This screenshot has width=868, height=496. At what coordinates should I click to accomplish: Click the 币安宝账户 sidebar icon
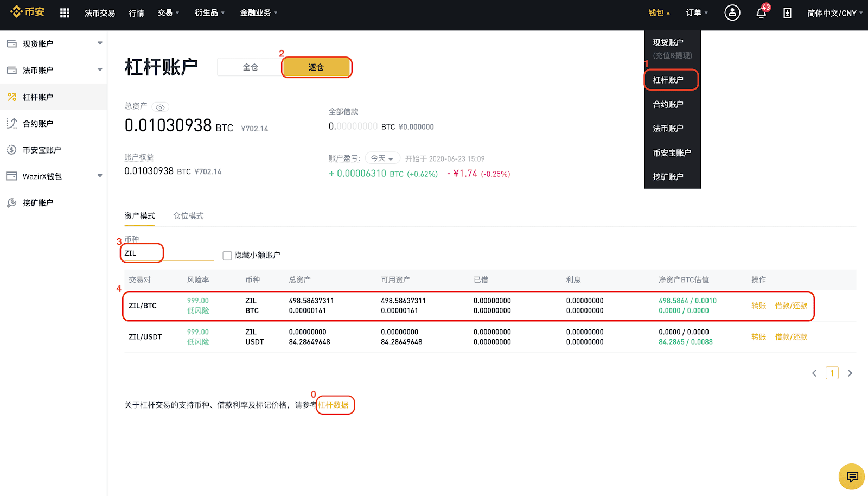(11, 150)
